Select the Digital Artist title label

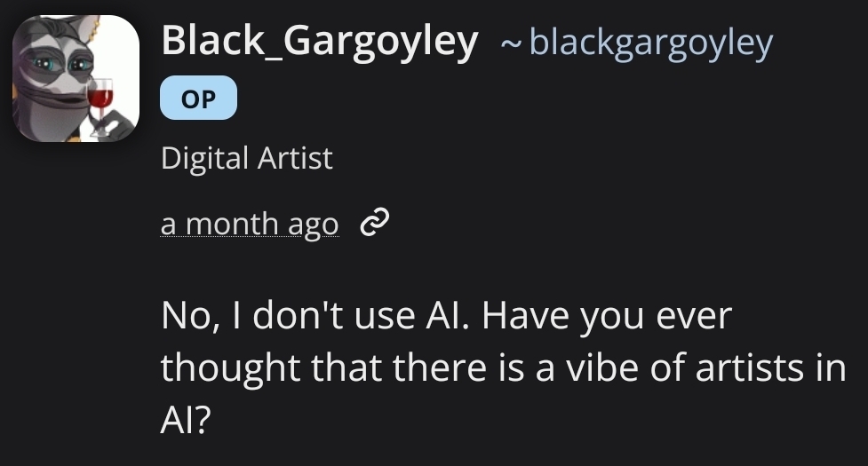(246, 159)
